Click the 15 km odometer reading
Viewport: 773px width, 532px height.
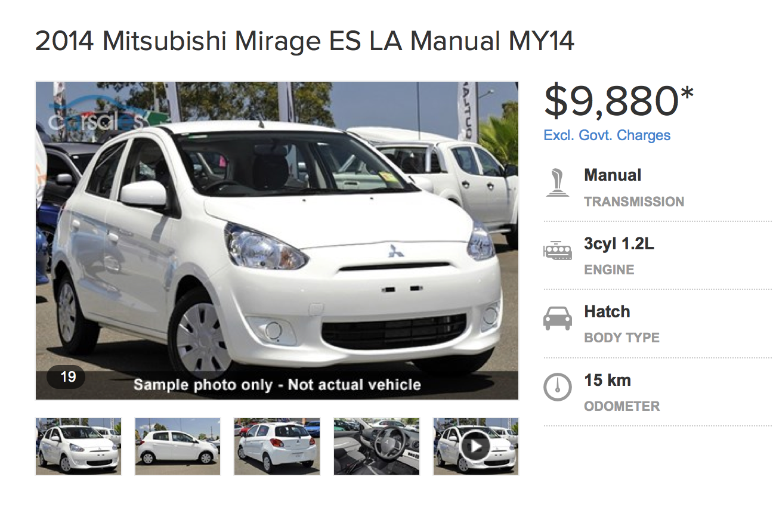[x=607, y=381]
